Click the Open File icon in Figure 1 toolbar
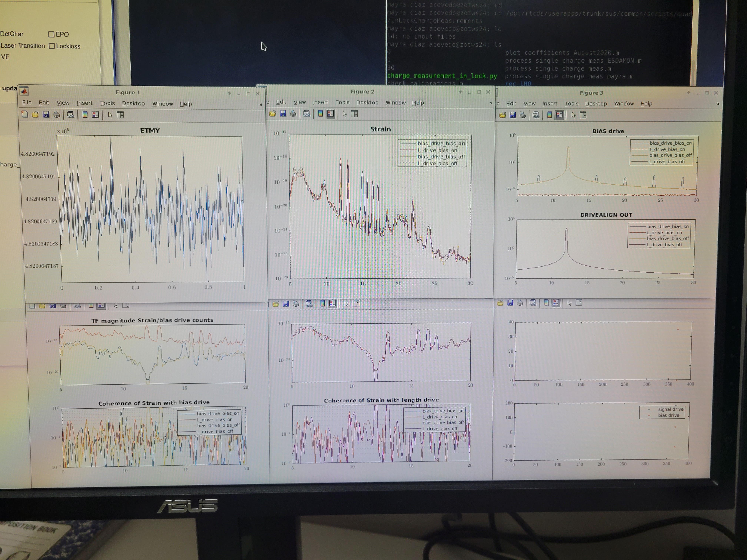The width and height of the screenshot is (747, 560). pos(35,114)
